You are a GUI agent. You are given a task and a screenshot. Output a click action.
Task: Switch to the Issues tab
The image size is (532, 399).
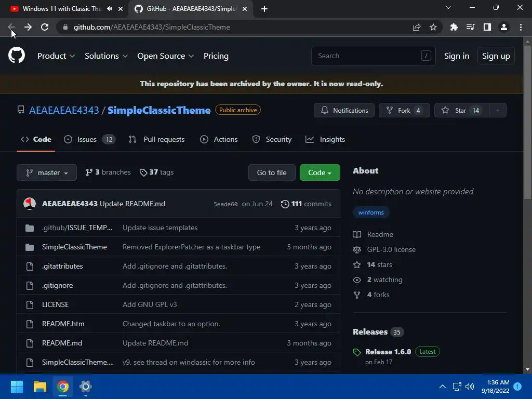pos(89,139)
